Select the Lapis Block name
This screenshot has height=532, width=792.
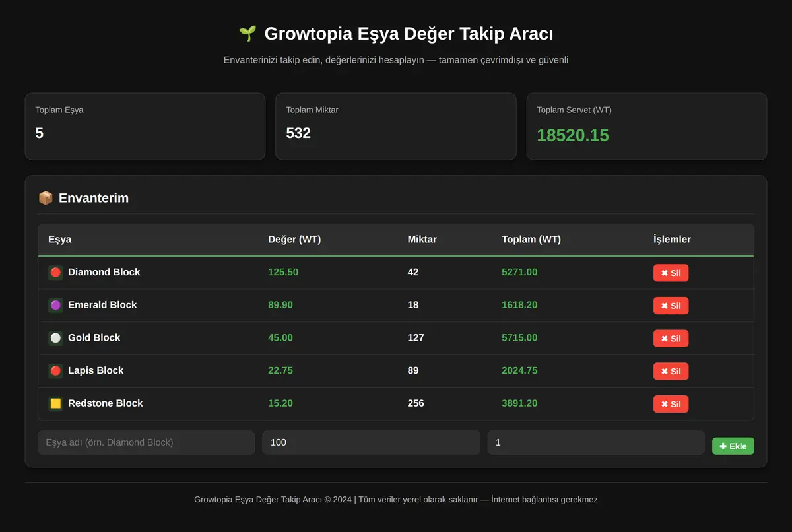click(96, 370)
